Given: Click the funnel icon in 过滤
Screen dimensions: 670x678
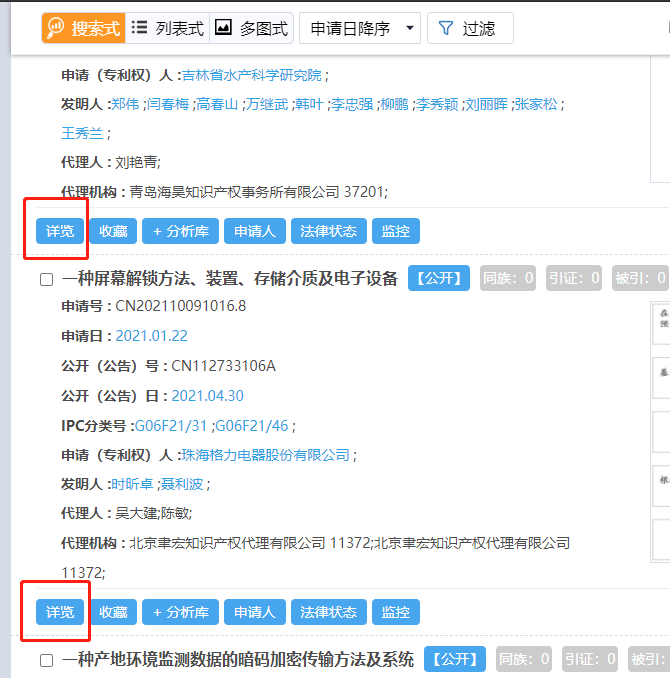Looking at the screenshot, I should 446,28.
